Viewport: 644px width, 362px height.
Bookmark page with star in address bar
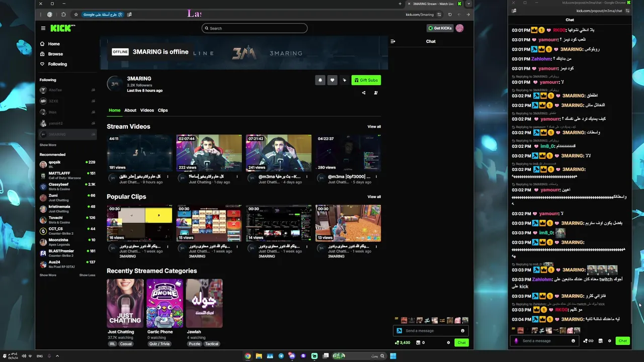[x=76, y=15]
